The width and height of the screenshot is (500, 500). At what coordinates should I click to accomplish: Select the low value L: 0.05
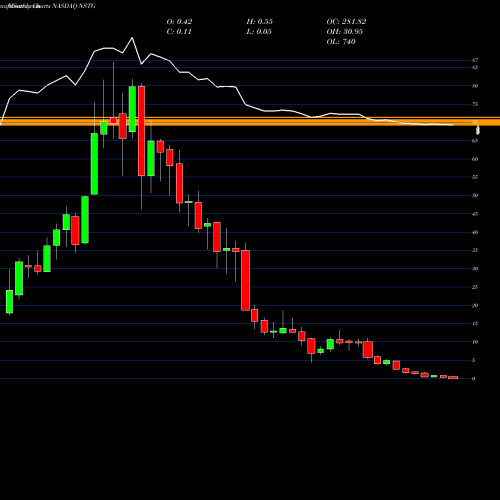tap(259, 32)
